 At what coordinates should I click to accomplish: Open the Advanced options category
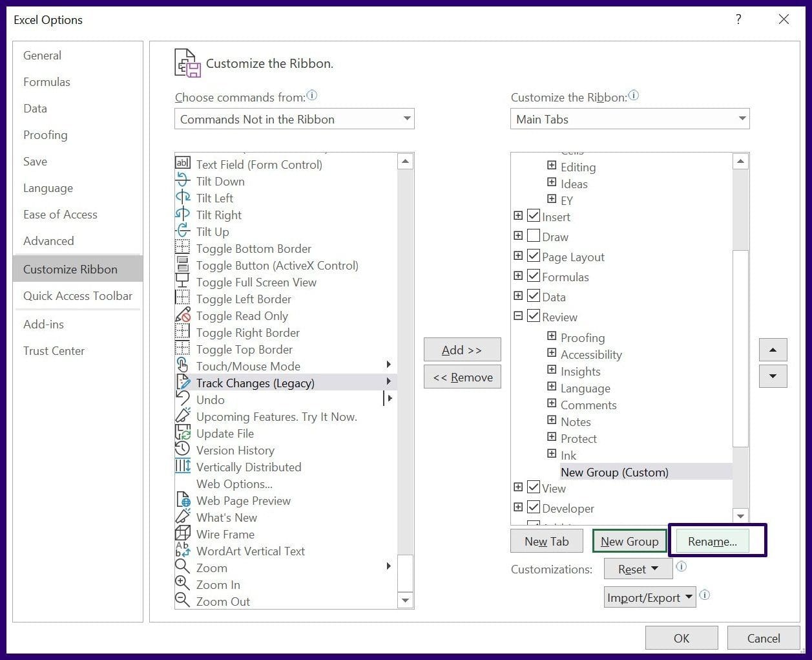pyautogui.click(x=78, y=241)
